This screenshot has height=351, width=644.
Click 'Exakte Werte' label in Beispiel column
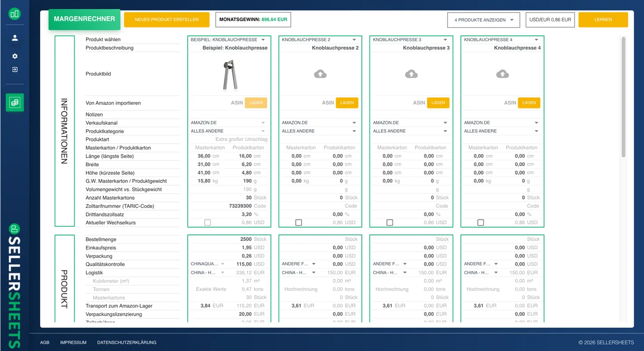click(211, 289)
